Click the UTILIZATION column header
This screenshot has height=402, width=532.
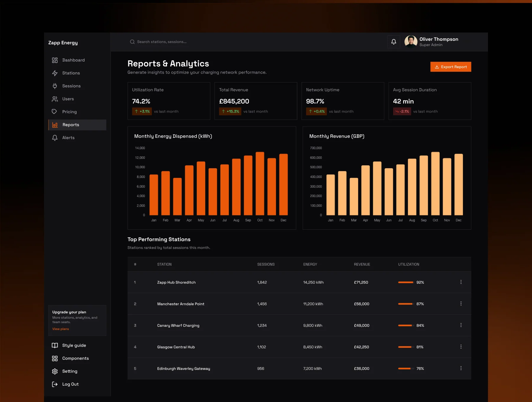pos(408,265)
